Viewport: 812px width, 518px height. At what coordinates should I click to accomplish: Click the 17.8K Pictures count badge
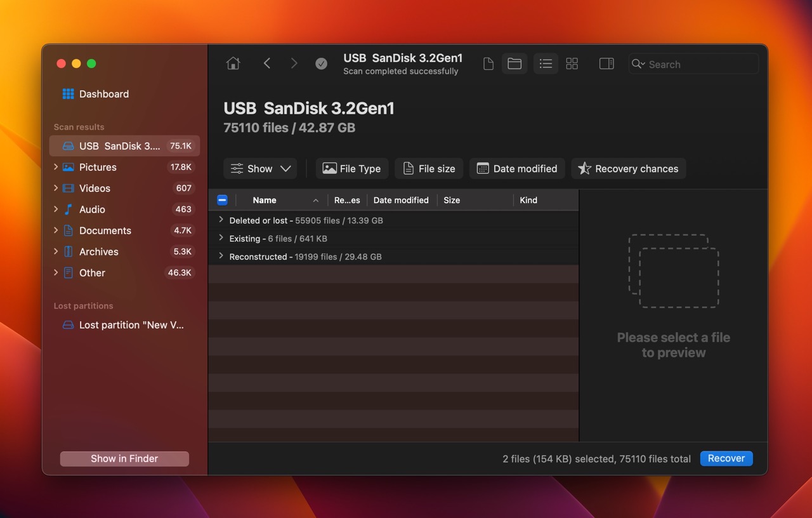pyautogui.click(x=181, y=167)
